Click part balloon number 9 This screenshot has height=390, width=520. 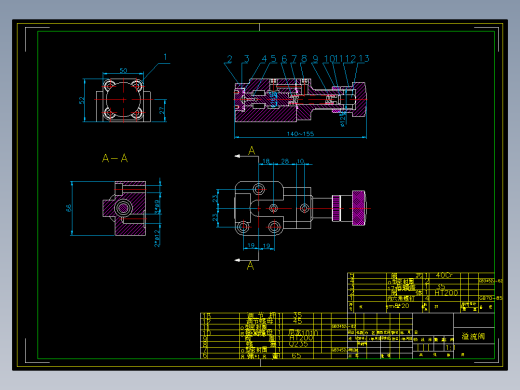pyautogui.click(x=315, y=59)
